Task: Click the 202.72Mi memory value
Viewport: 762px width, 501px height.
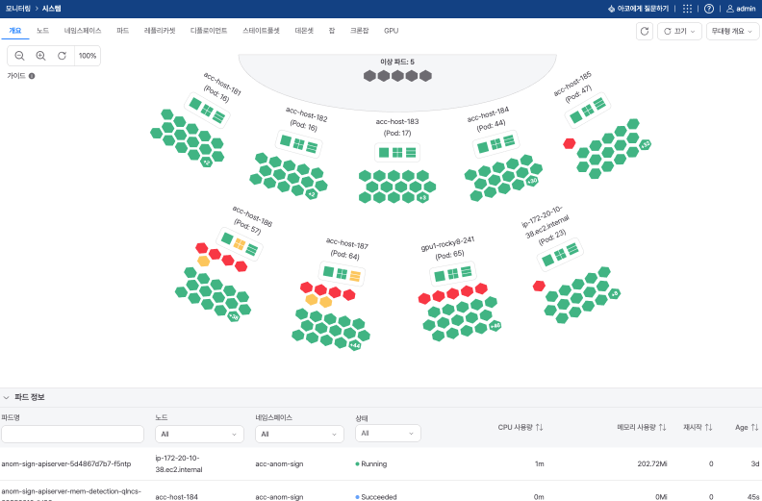Action: click(652, 464)
